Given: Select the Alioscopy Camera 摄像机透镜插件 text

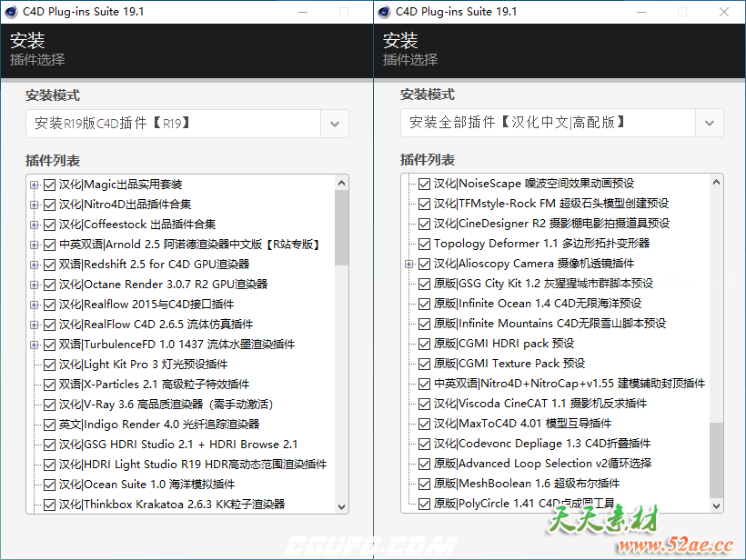Looking at the screenshot, I should [534, 264].
